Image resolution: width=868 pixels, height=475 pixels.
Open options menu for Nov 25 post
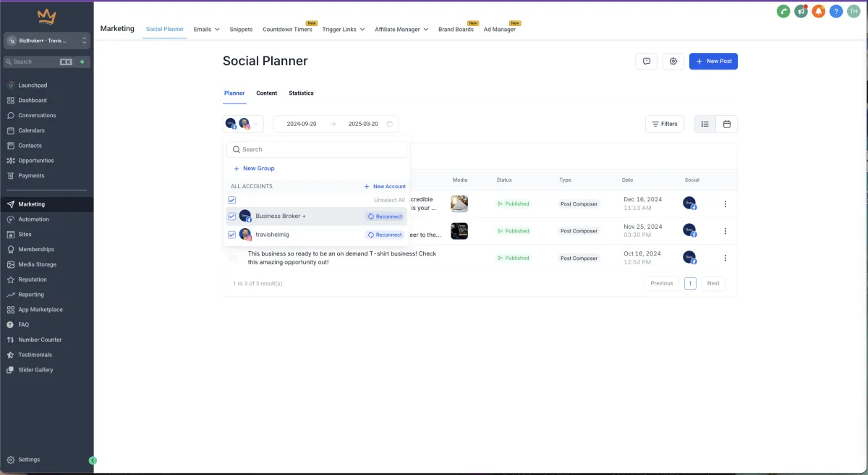pos(726,231)
